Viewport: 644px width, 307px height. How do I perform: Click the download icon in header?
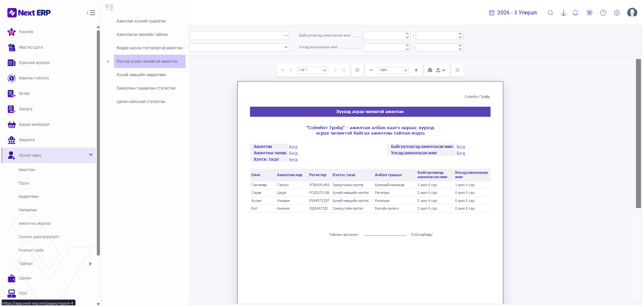tap(564, 13)
